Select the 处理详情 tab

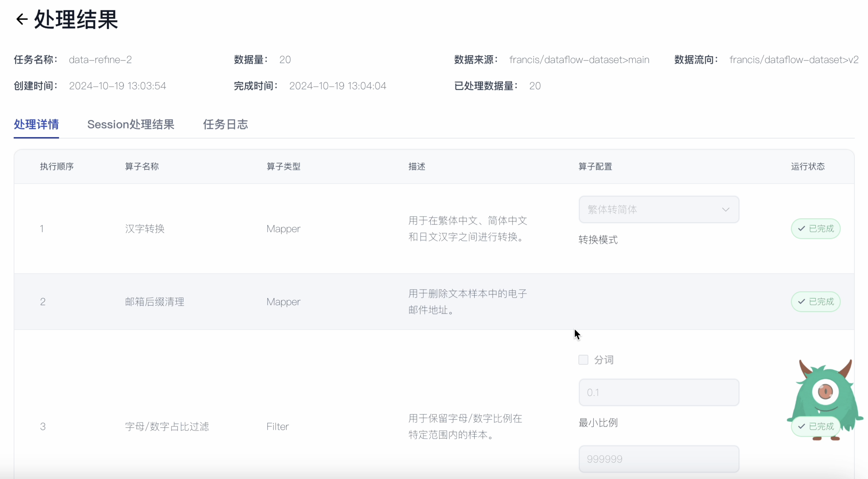[36, 124]
